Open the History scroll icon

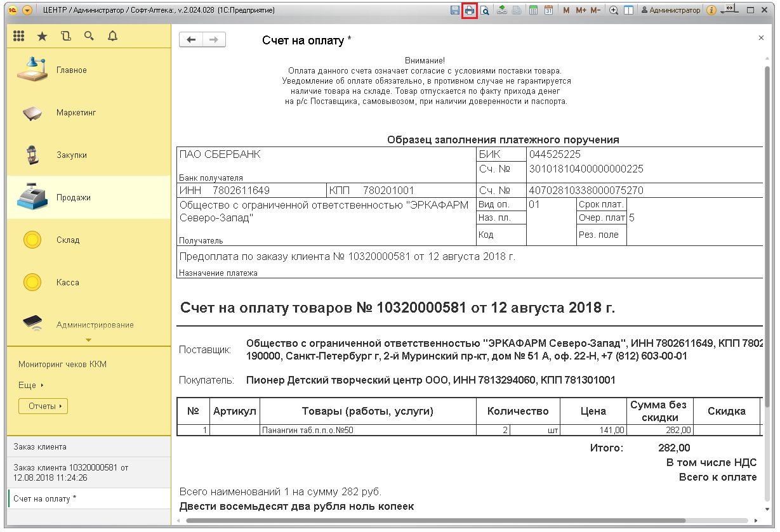coord(65,36)
